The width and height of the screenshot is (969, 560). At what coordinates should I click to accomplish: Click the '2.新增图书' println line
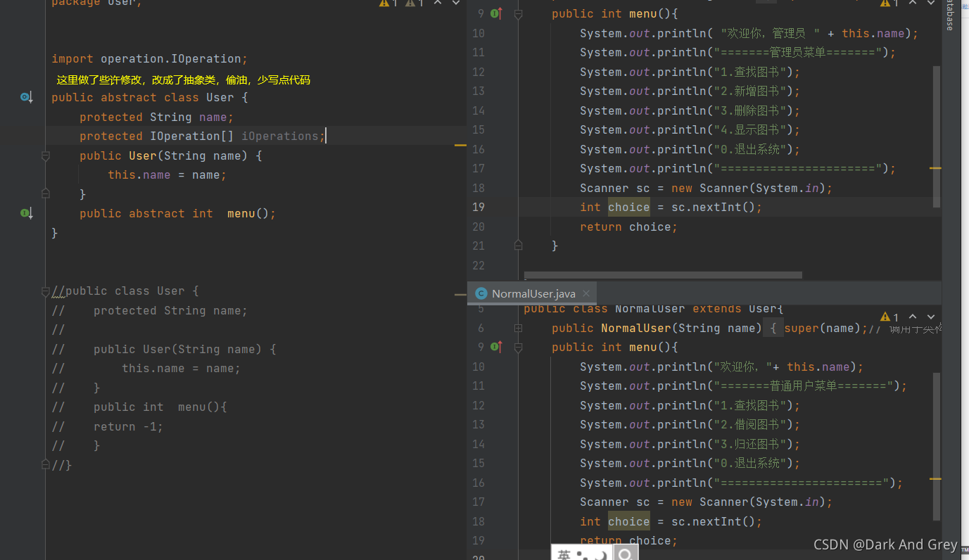(x=690, y=91)
